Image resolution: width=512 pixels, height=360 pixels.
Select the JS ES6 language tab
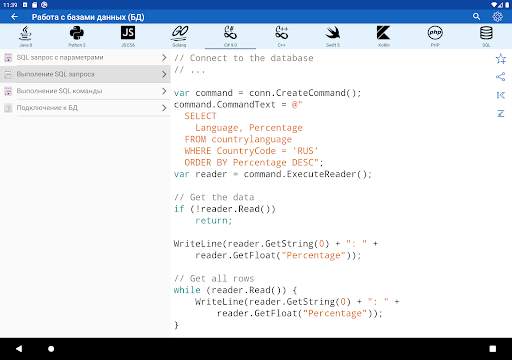tap(128, 36)
